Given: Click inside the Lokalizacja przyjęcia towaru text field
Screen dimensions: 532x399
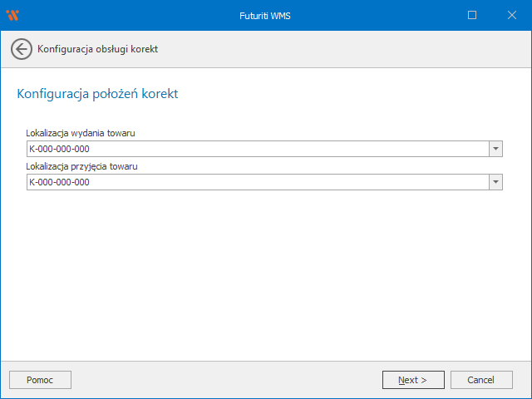Looking at the screenshot, I should (x=249, y=182).
